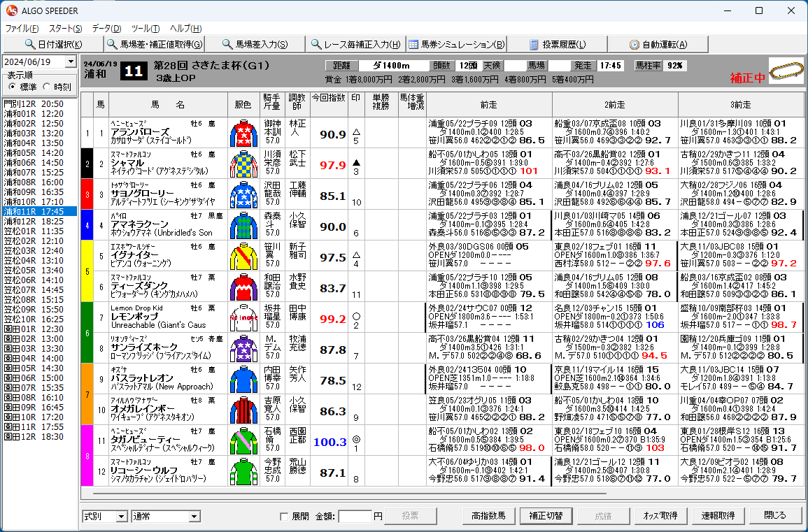Click レモンポップ No Image silk placeholder
The height and width of the screenshot is (532, 808).
[x=243, y=318]
